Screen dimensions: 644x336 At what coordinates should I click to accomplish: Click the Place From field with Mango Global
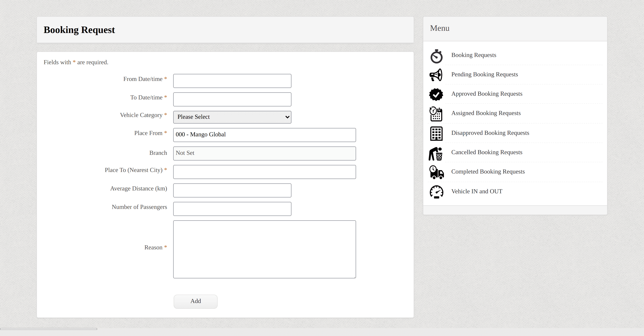(264, 135)
